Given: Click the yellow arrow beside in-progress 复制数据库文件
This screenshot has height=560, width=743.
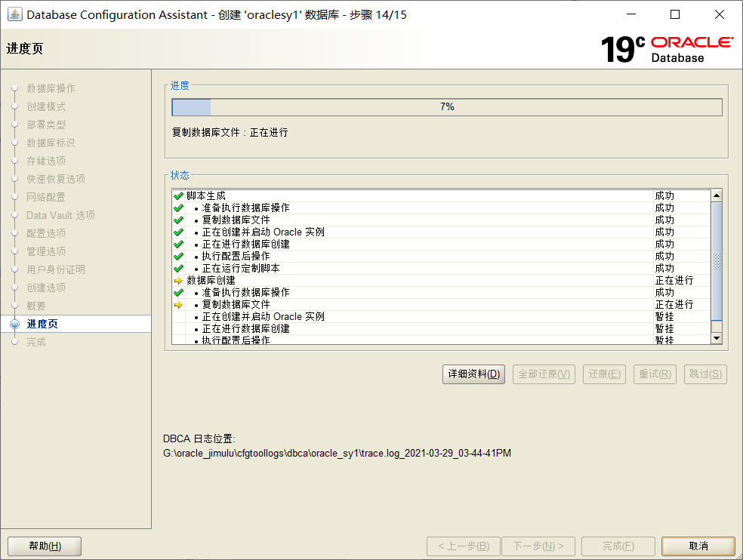Looking at the screenshot, I should pos(179,305).
